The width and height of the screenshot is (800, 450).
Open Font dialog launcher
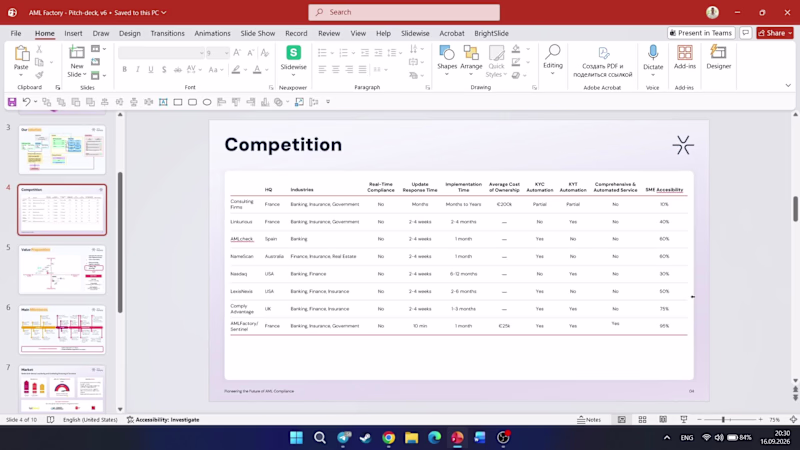tap(271, 88)
